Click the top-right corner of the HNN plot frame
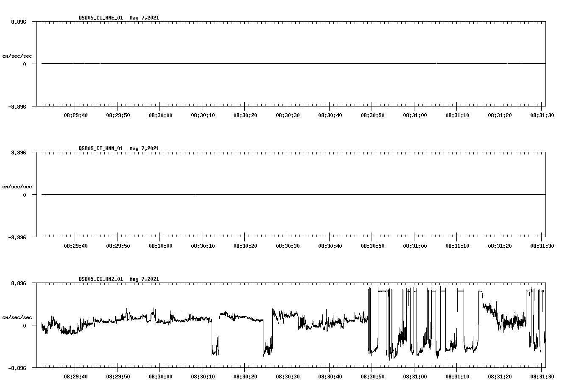This screenshot has width=576, height=392. (545, 152)
